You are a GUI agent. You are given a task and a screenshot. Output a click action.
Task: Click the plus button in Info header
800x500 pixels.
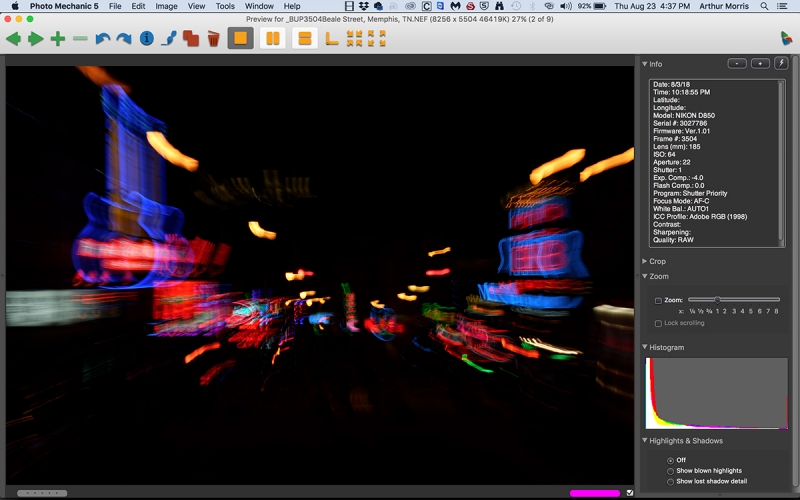(x=760, y=63)
